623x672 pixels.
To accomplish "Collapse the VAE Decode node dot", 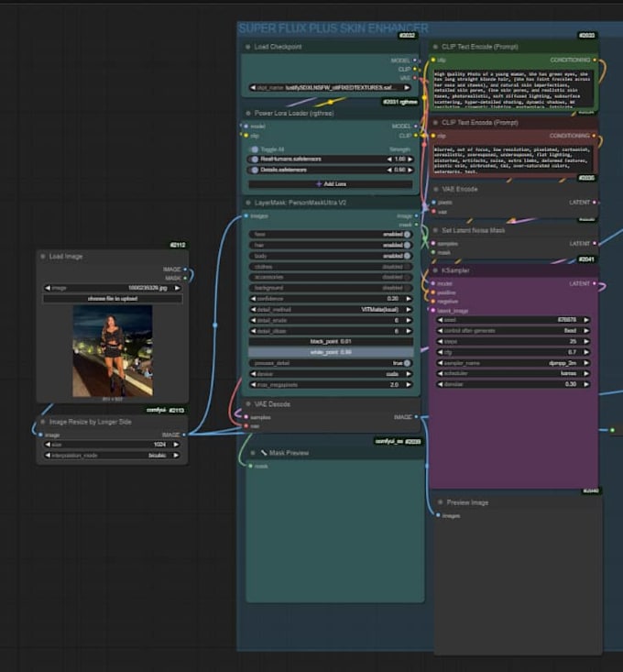I will point(248,403).
